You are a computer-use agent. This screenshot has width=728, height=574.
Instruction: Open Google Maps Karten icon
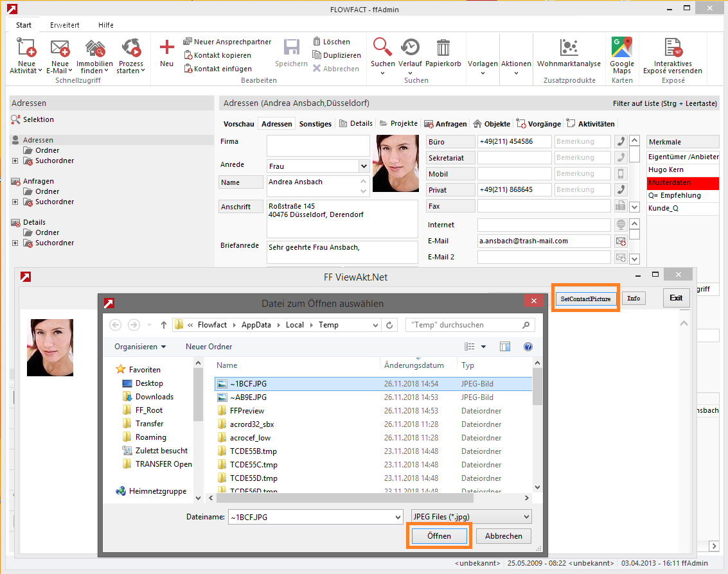622,47
